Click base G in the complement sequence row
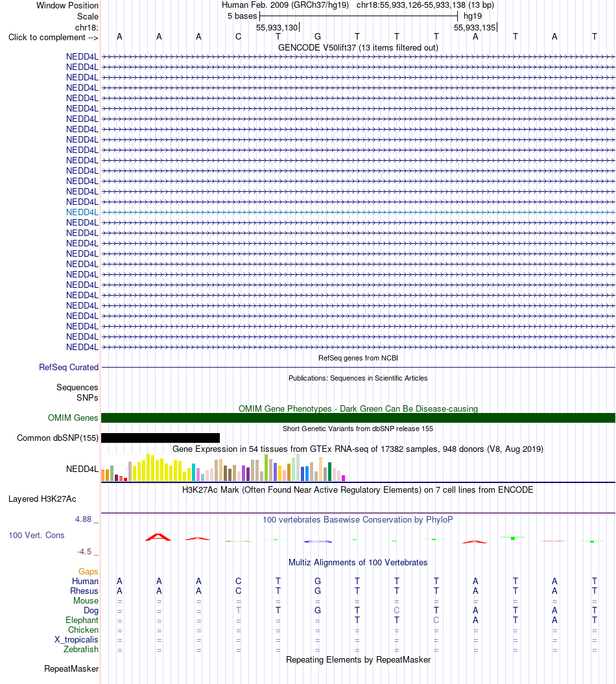The width and height of the screenshot is (616, 684). coord(318,37)
